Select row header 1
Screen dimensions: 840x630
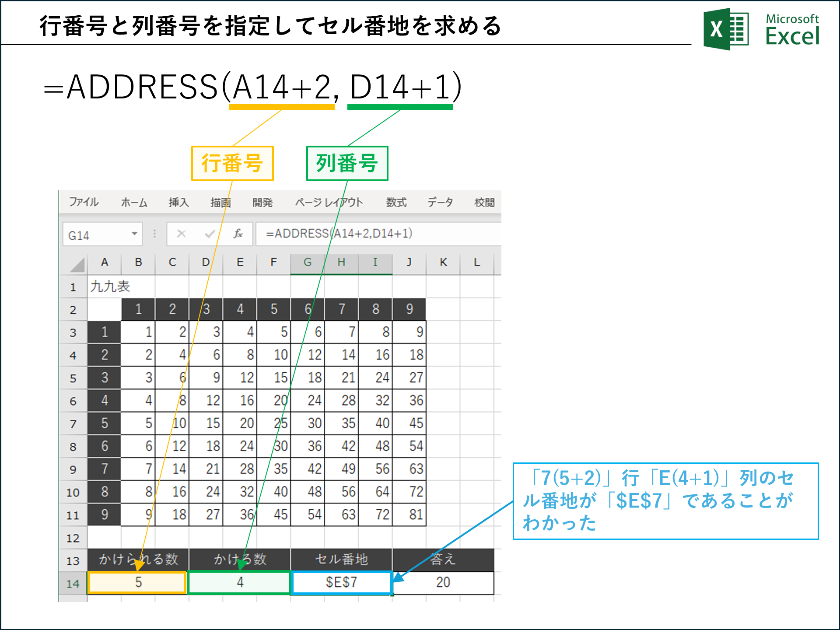pyautogui.click(x=73, y=287)
